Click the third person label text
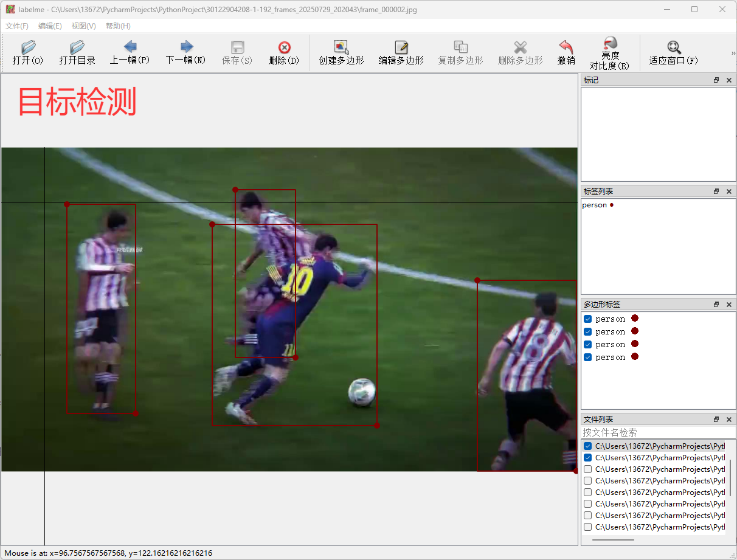Viewport: 737px width, 560px height. point(611,344)
